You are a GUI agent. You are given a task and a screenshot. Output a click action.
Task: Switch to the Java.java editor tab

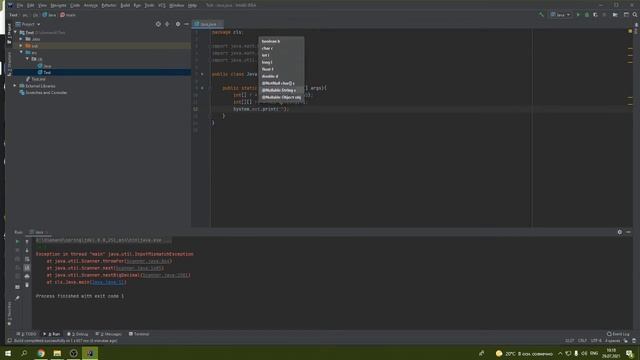click(x=207, y=24)
